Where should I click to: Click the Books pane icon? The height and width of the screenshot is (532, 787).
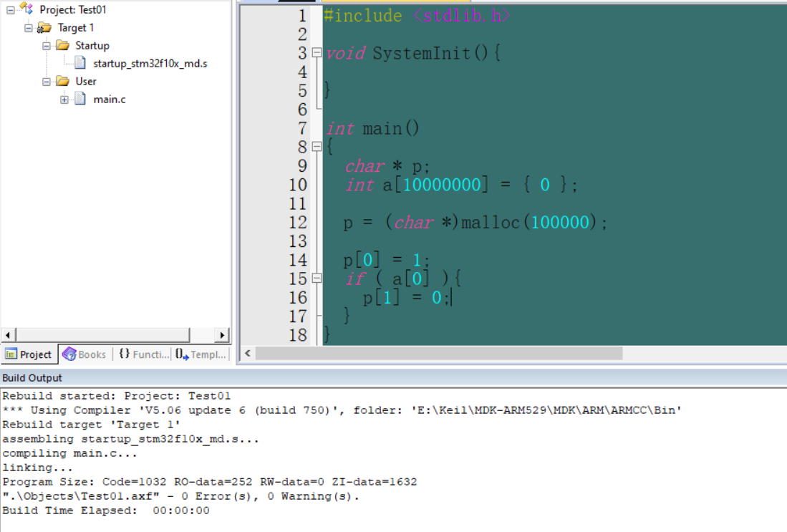[69, 354]
